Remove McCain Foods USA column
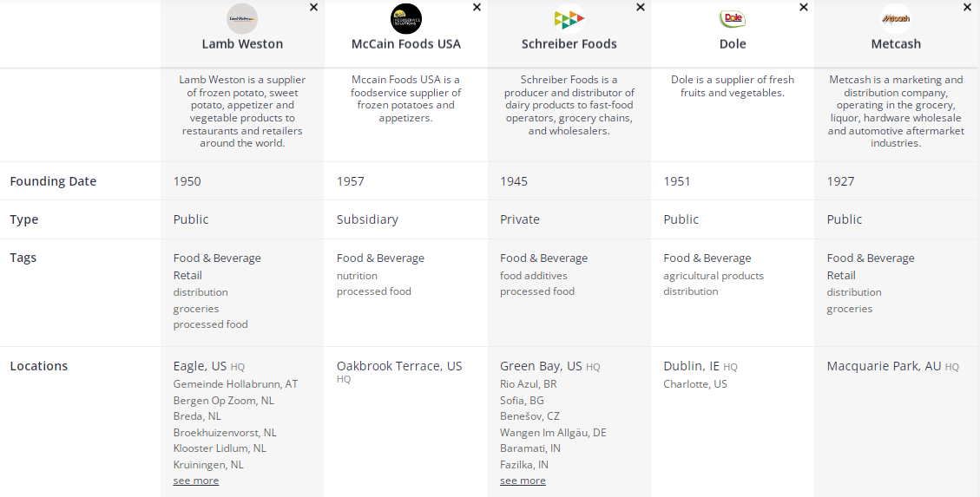 click(477, 7)
